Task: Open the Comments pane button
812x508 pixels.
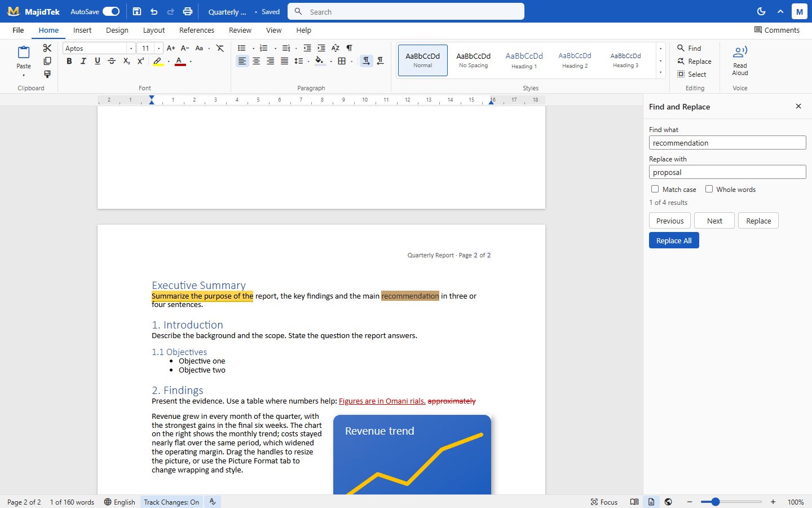Action: pos(777,30)
